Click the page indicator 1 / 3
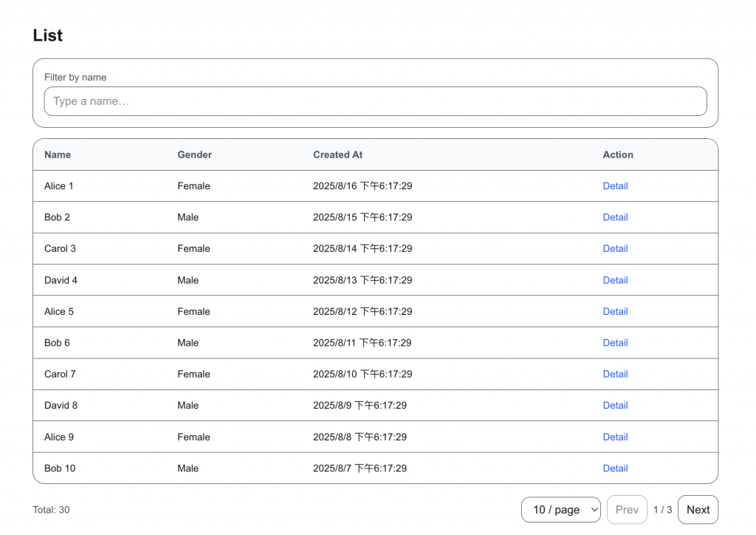 (662, 510)
